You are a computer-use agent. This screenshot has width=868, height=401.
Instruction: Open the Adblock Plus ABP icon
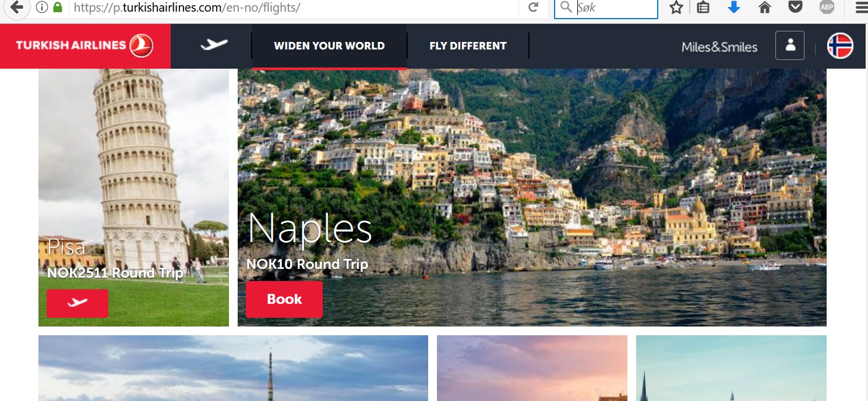[826, 8]
